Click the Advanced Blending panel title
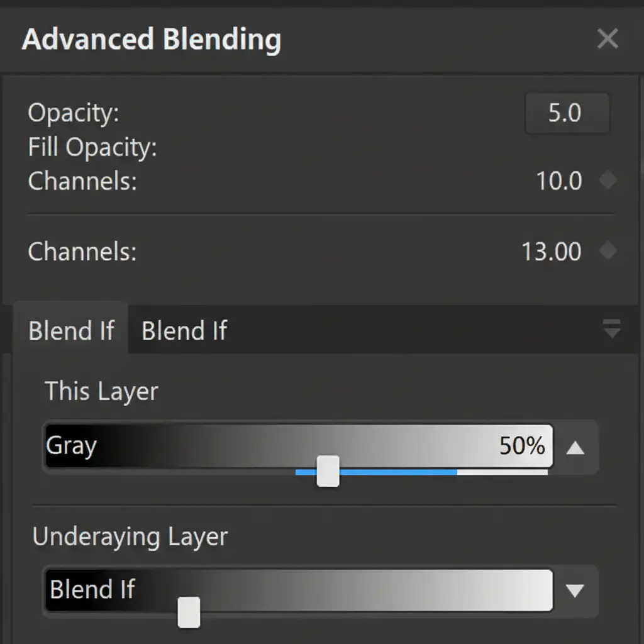Image resolution: width=644 pixels, height=644 pixels. (151, 40)
